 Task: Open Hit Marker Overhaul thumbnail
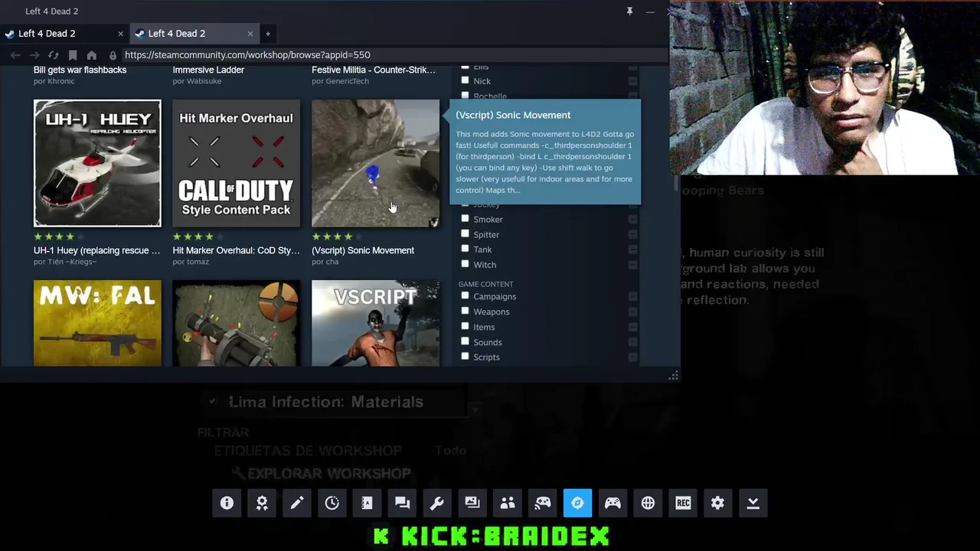tap(236, 163)
